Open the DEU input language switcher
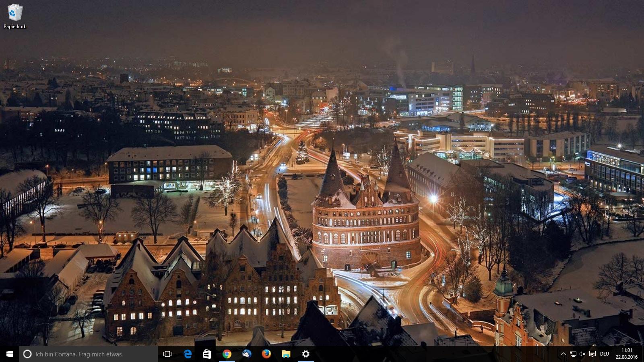The height and width of the screenshot is (362, 644). [605, 354]
